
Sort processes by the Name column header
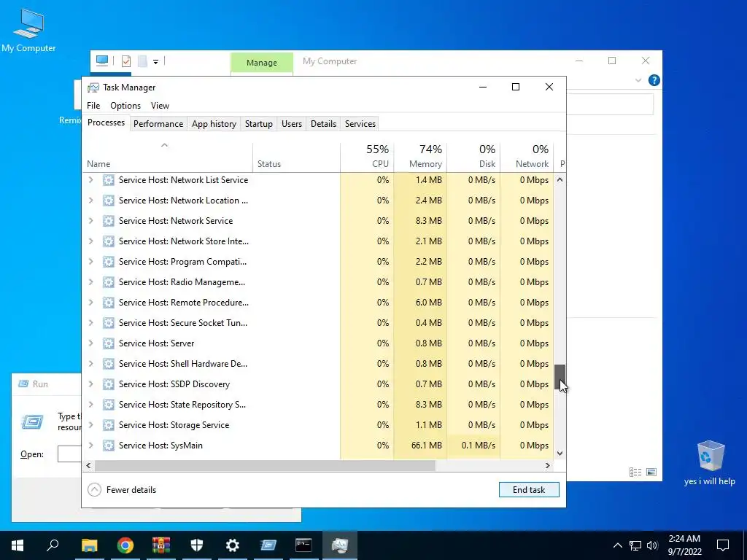point(168,157)
